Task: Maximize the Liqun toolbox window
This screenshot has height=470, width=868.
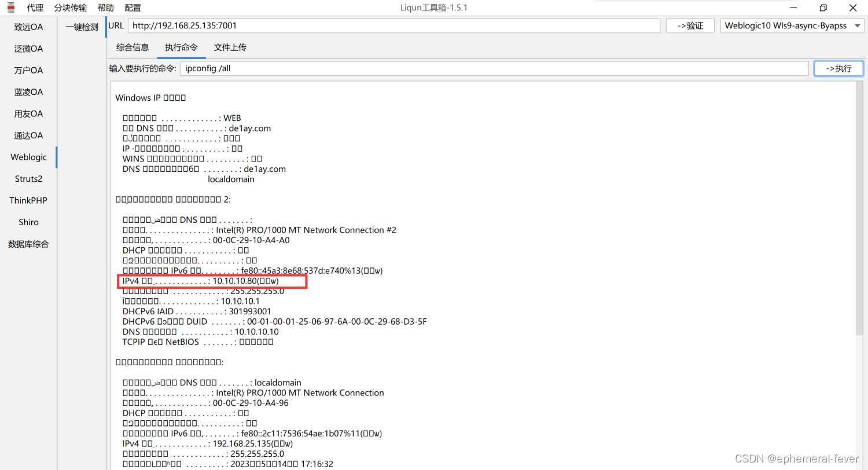Action: coord(823,8)
